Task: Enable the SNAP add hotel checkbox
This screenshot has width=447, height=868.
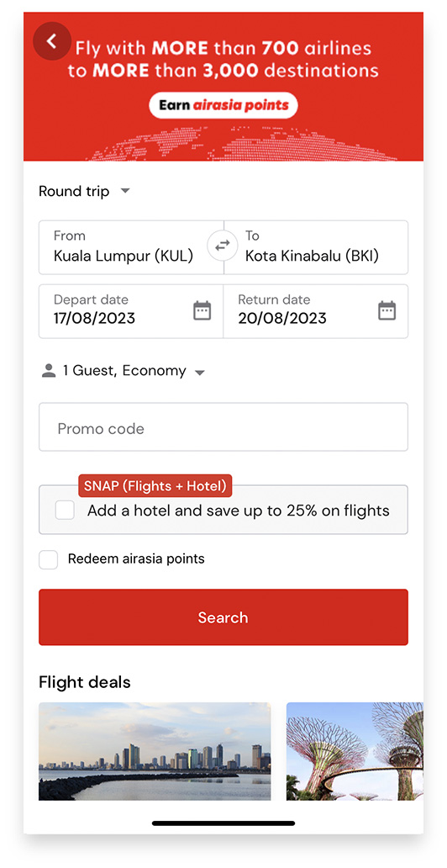Action: [x=65, y=511]
